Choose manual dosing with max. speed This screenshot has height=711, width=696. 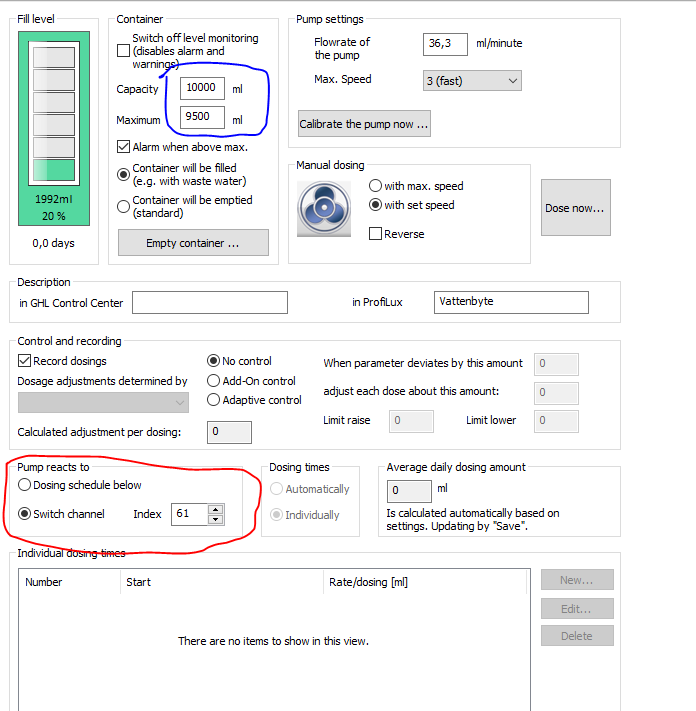(375, 185)
